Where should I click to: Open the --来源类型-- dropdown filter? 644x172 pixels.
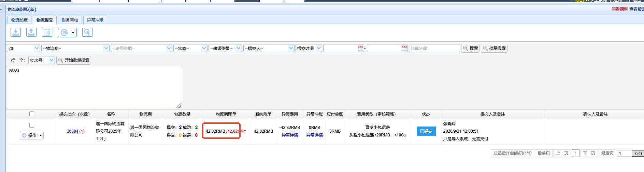tap(225, 48)
